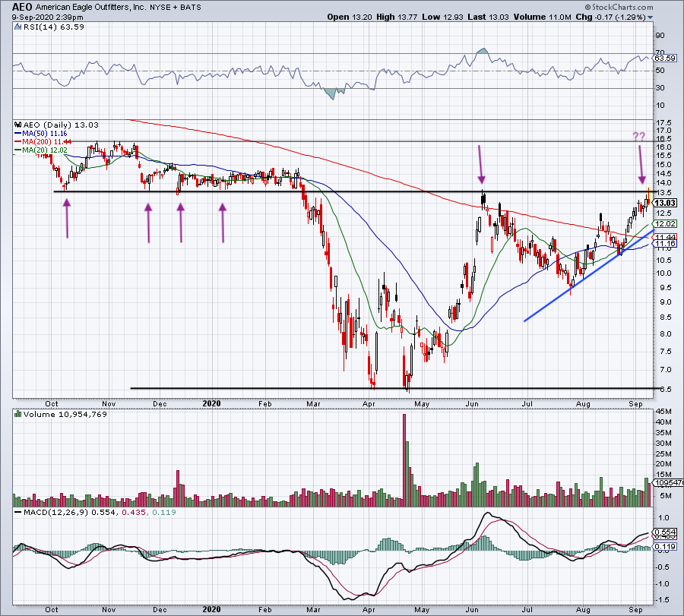Image resolution: width=684 pixels, height=616 pixels.
Task: Click the bold 13.03 price tag on right axis
Action: click(665, 203)
